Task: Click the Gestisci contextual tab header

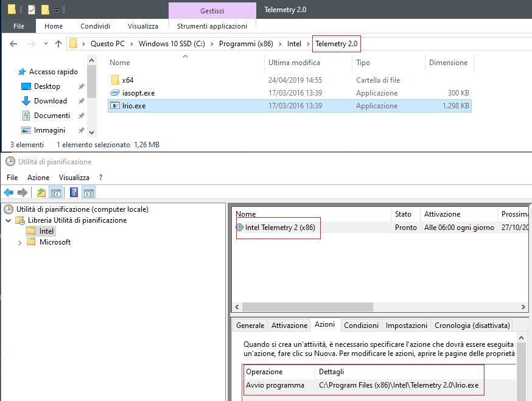Action: [212, 11]
